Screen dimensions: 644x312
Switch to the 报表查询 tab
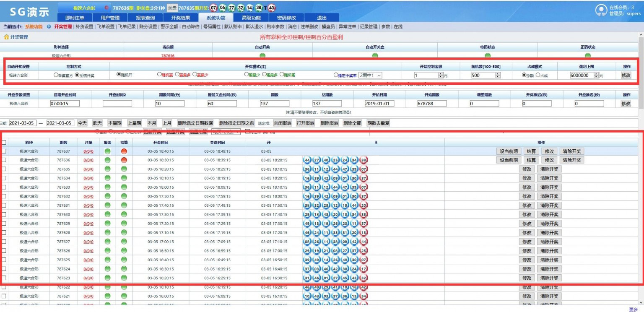(x=145, y=18)
